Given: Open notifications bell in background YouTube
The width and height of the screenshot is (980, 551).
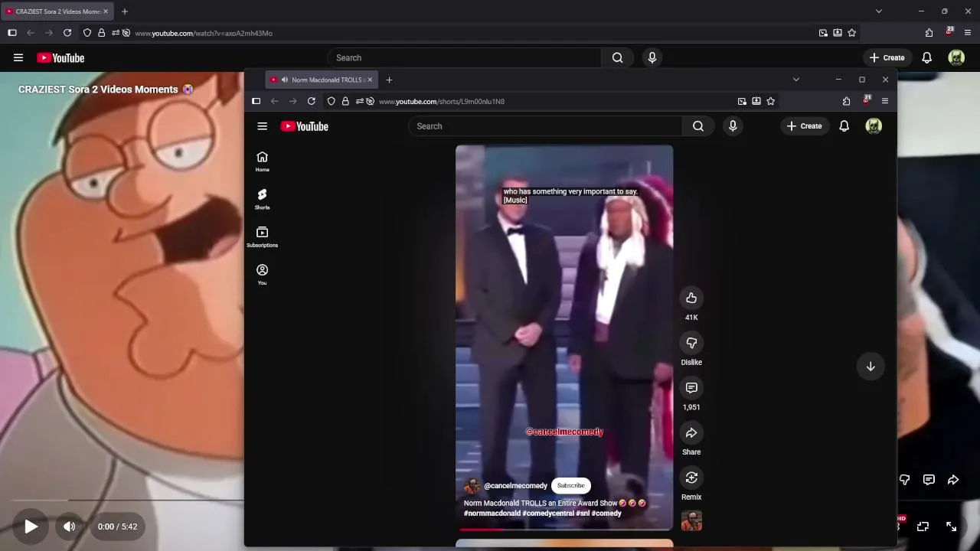Looking at the screenshot, I should (x=926, y=58).
